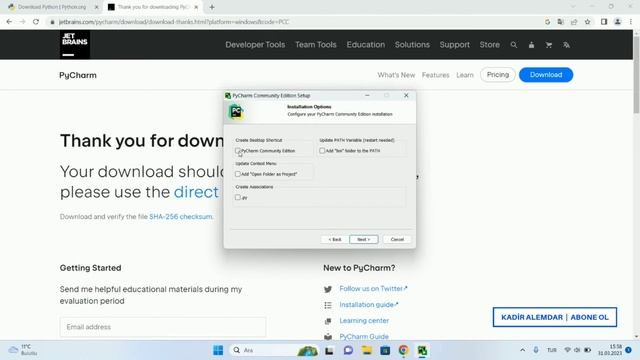Viewport: 640px width, 360px height.
Task: Open a new browser tab with the plus
Action: point(212,7)
